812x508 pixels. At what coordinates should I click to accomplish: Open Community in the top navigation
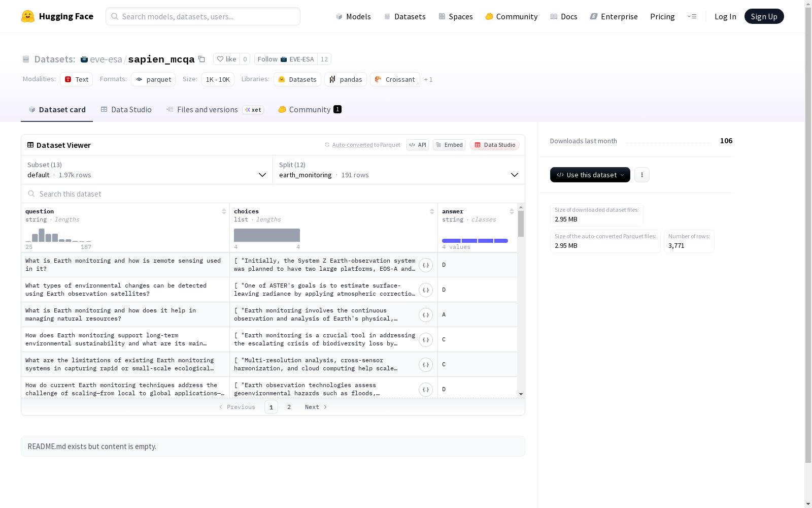click(x=512, y=16)
